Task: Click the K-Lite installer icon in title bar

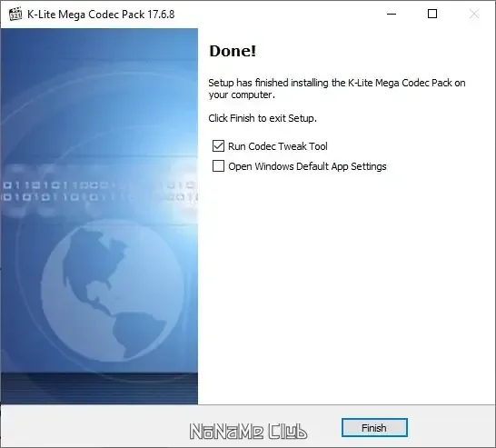Action: click(15, 14)
